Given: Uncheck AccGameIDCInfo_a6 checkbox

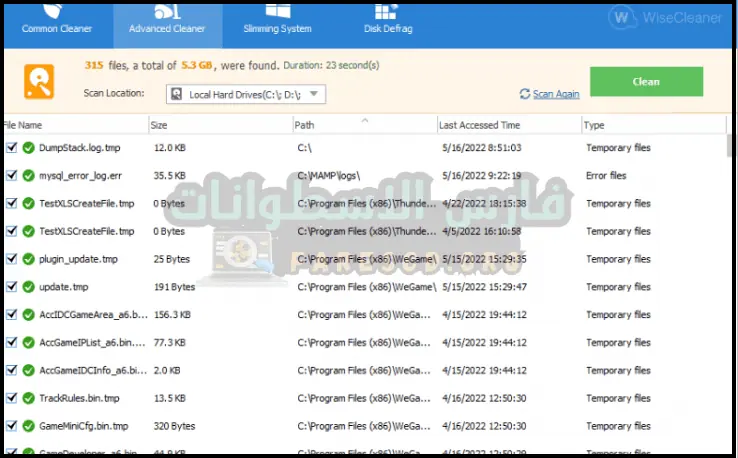Looking at the screenshot, I should (x=11, y=370).
